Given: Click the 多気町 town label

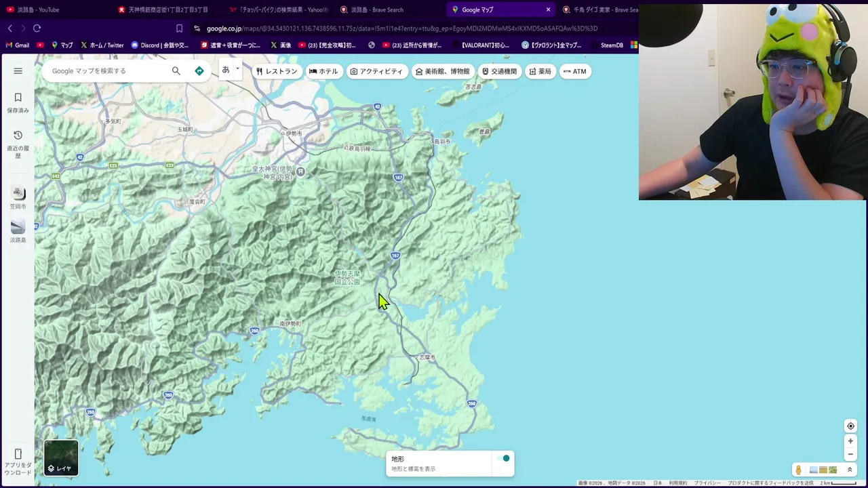Looking at the screenshot, I should tap(113, 121).
